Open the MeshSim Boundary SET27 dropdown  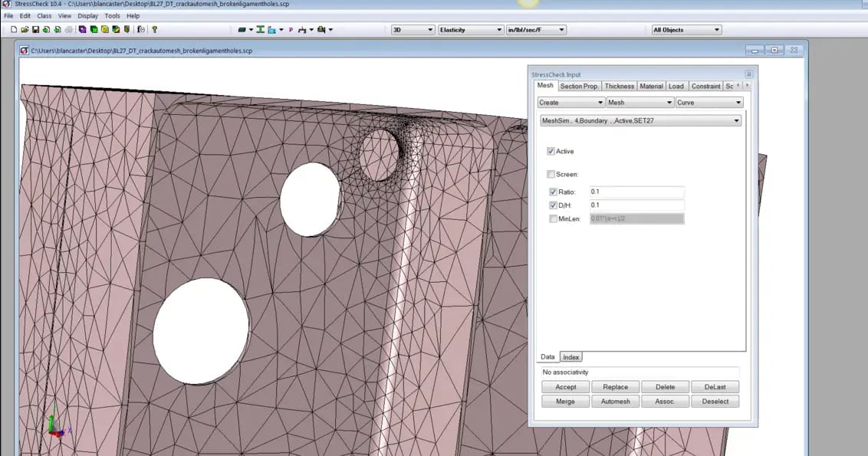[640, 120]
